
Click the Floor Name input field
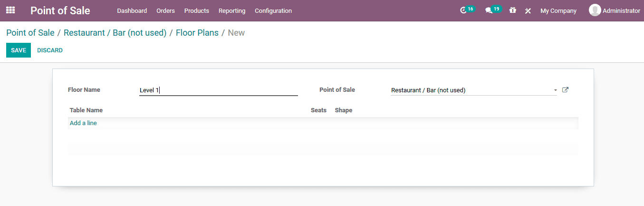[x=218, y=90]
